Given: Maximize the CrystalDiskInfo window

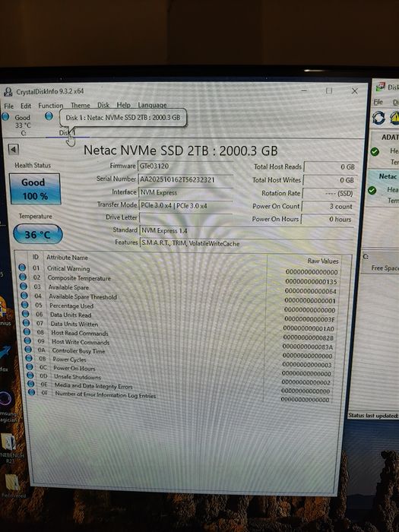Looking at the screenshot, I should (329, 90).
